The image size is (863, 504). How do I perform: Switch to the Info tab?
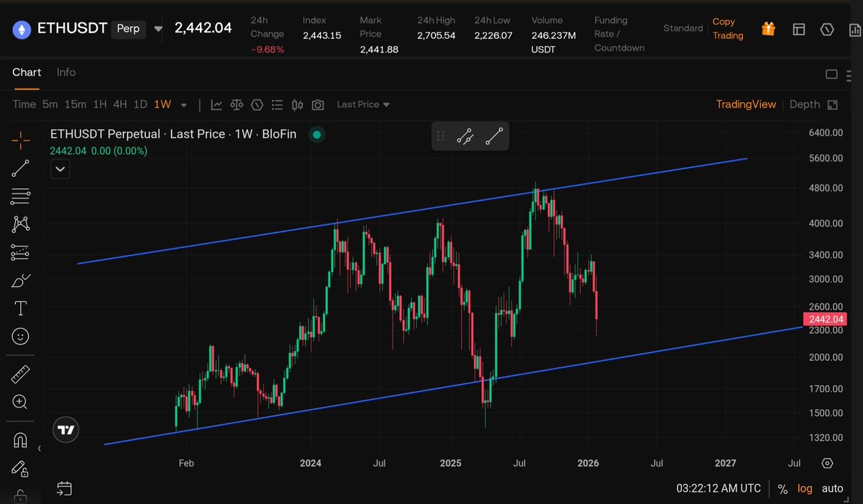66,72
